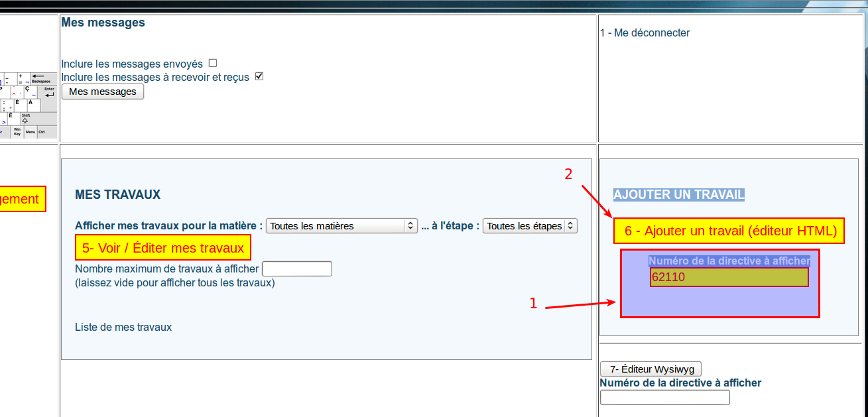Focus the 'Nombre maximum de travaux' field

pyautogui.click(x=297, y=268)
